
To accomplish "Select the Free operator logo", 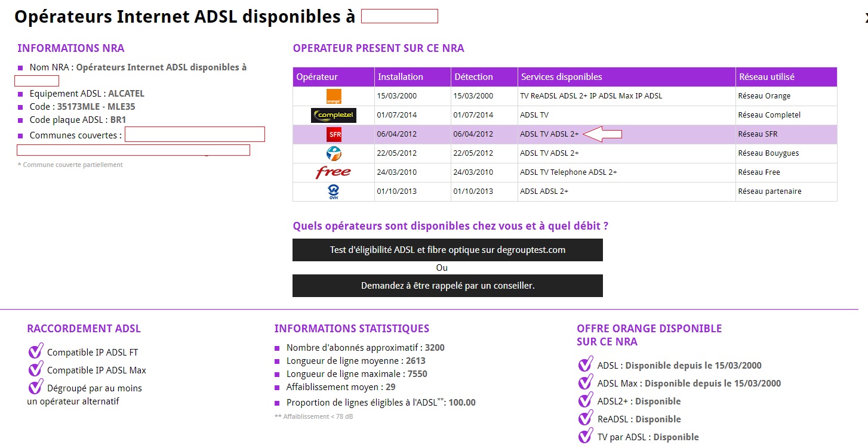I will point(333,172).
